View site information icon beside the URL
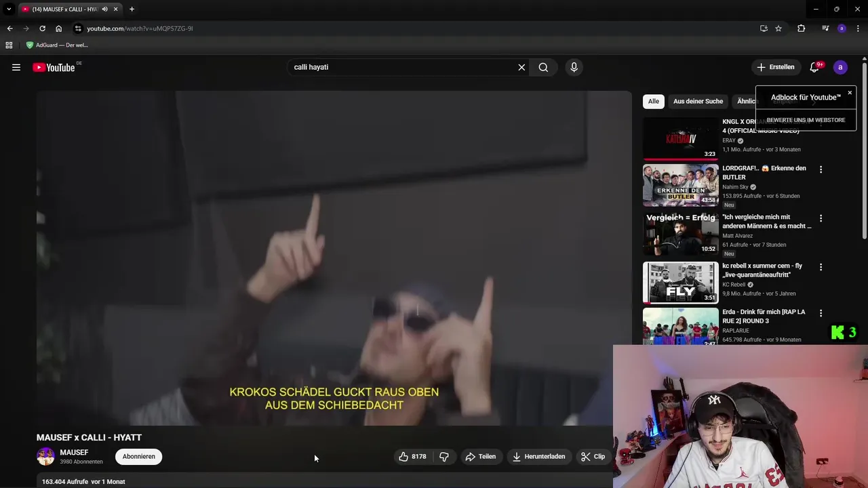The height and width of the screenshot is (488, 868). (78, 28)
